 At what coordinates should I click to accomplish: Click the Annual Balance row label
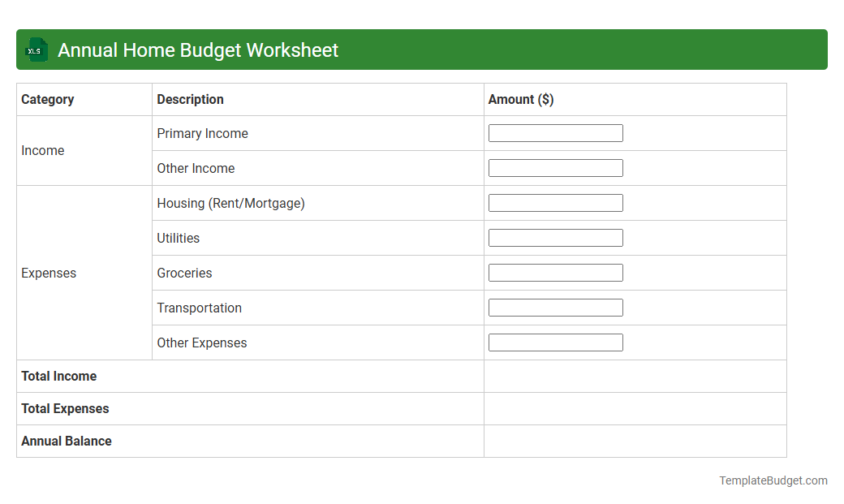pos(66,441)
